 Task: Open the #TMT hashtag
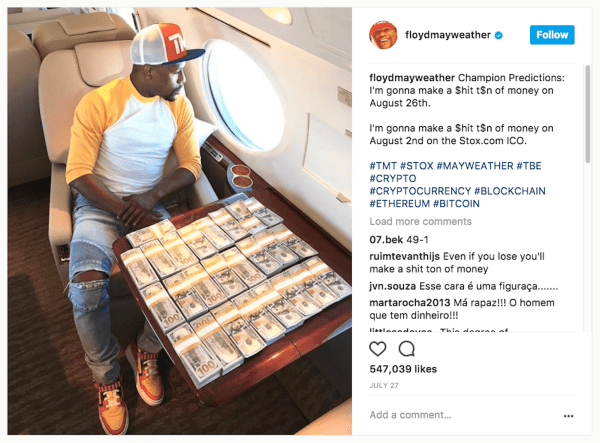point(383,166)
